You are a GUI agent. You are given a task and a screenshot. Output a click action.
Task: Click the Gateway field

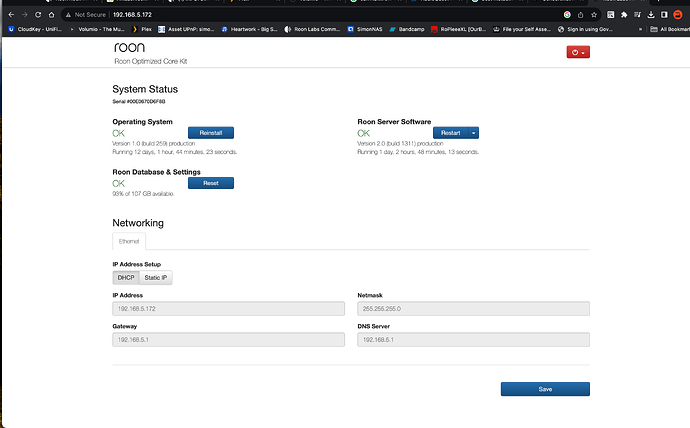[228, 340]
